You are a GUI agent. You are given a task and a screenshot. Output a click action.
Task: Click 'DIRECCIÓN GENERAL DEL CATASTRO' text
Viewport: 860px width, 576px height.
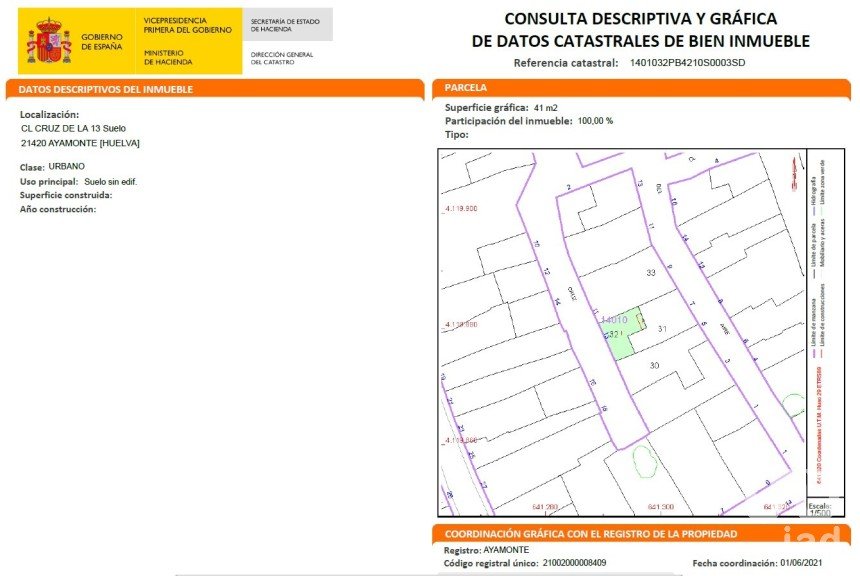[x=282, y=58]
